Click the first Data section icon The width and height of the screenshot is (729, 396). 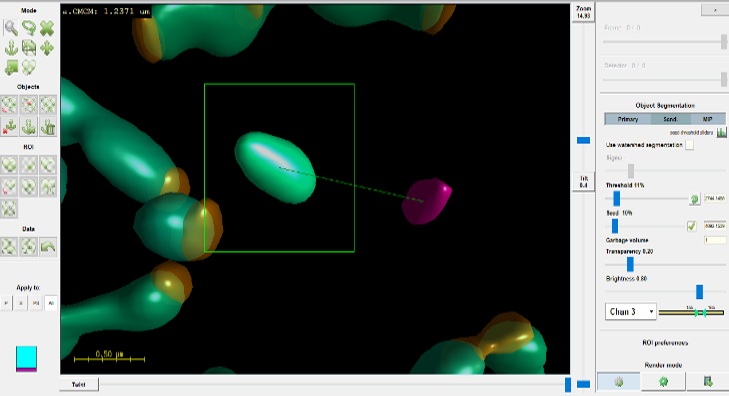point(9,246)
